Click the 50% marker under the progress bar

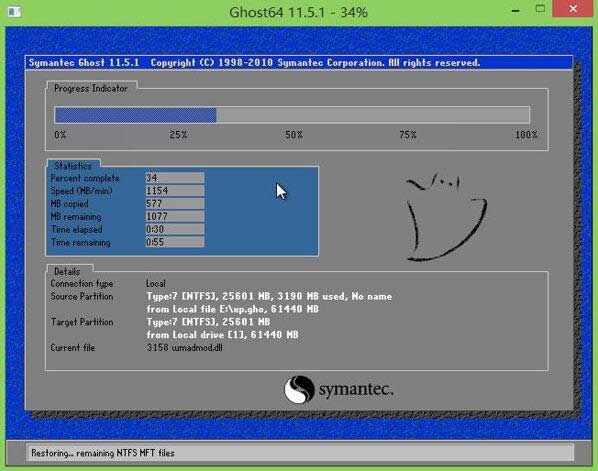(294, 135)
